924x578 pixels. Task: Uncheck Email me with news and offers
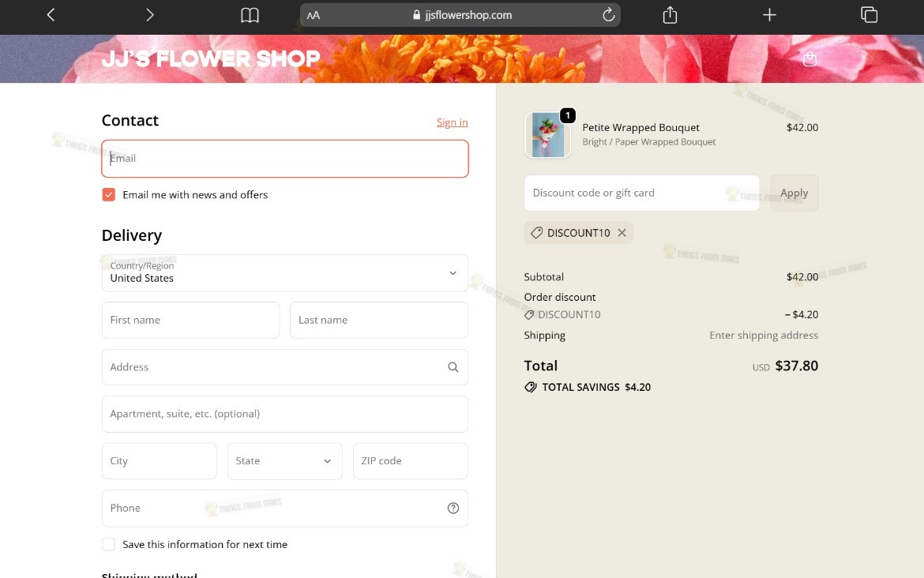(x=108, y=194)
